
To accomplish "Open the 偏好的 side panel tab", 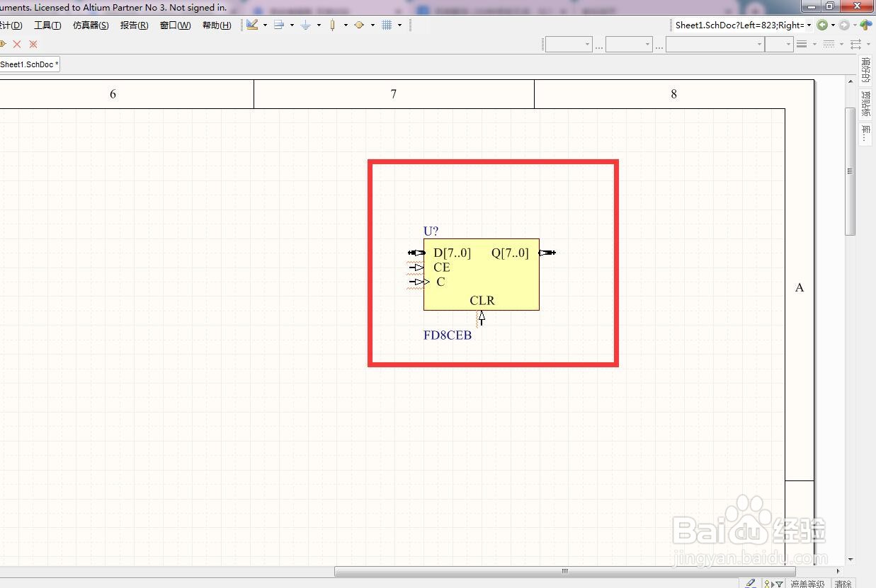I will [x=865, y=71].
